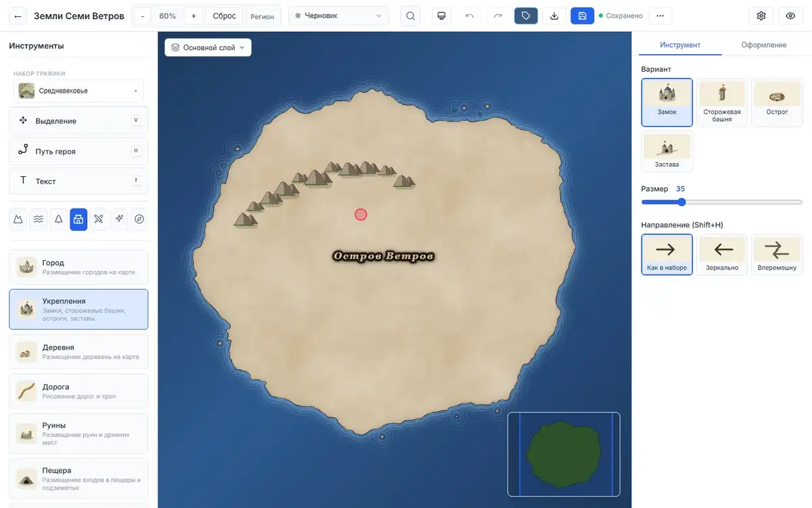The width and height of the screenshot is (812, 508).
Task: Zoom out with the minus button
Action: tap(142, 16)
